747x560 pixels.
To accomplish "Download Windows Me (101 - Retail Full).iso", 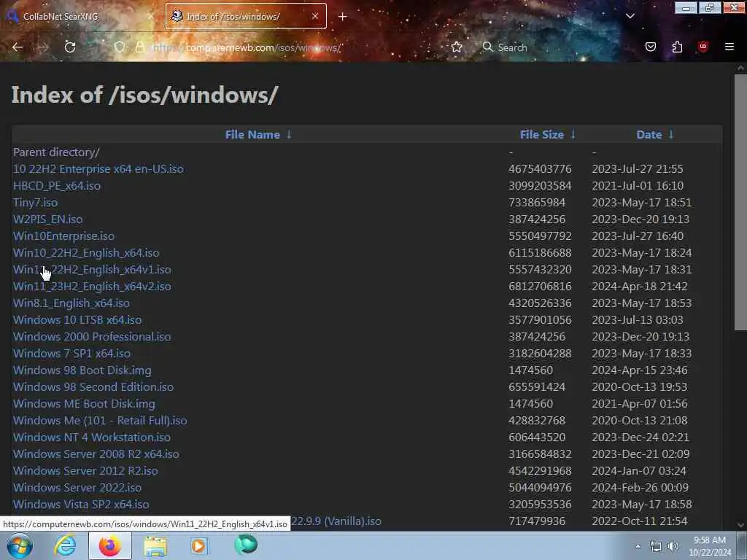I will click(100, 421).
